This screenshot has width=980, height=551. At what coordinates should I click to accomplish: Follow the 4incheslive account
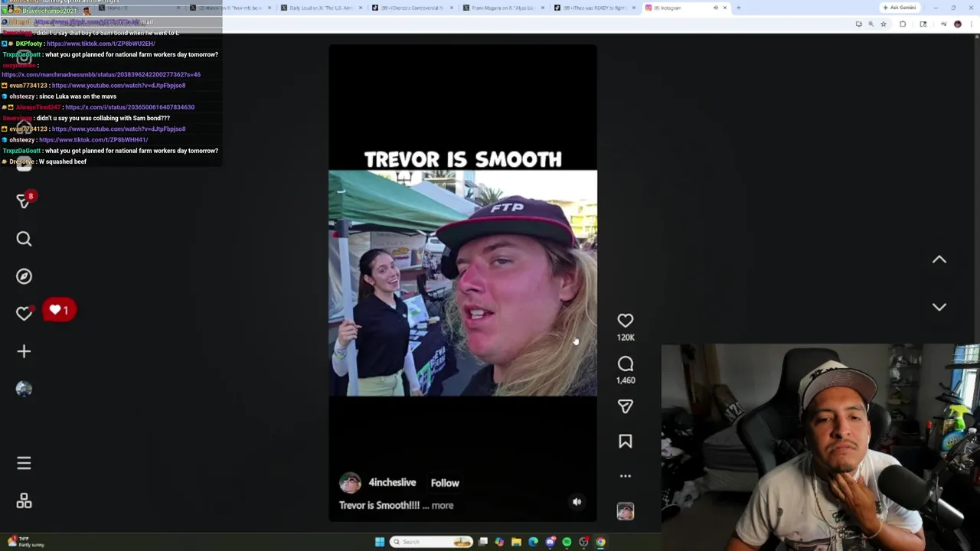(445, 483)
